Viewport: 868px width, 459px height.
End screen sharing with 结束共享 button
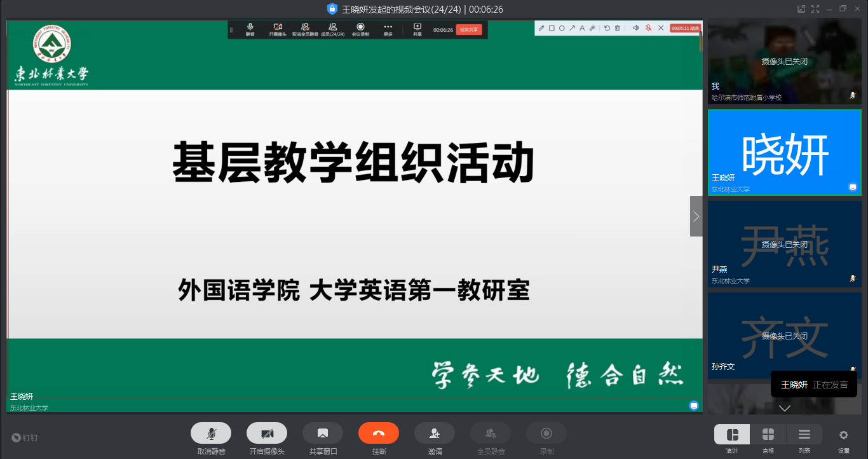point(470,29)
